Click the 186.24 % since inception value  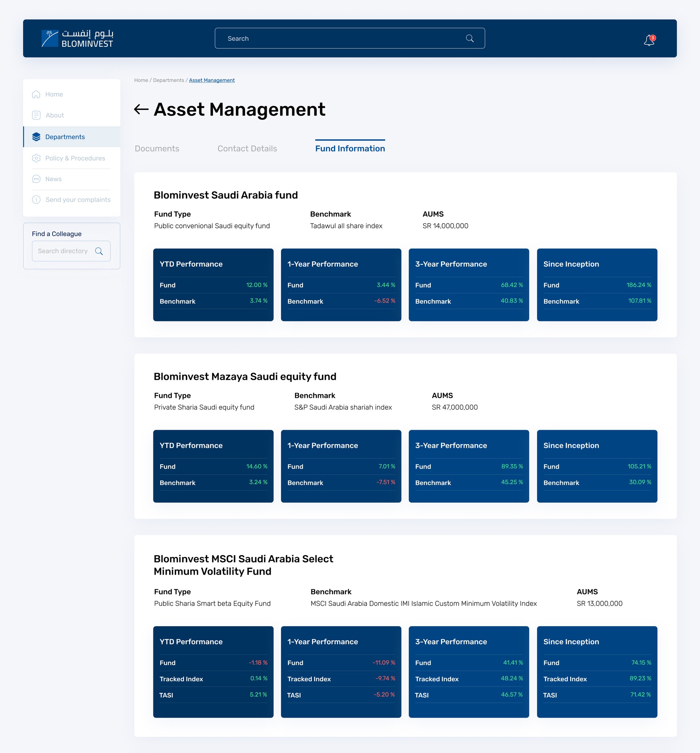[639, 285]
